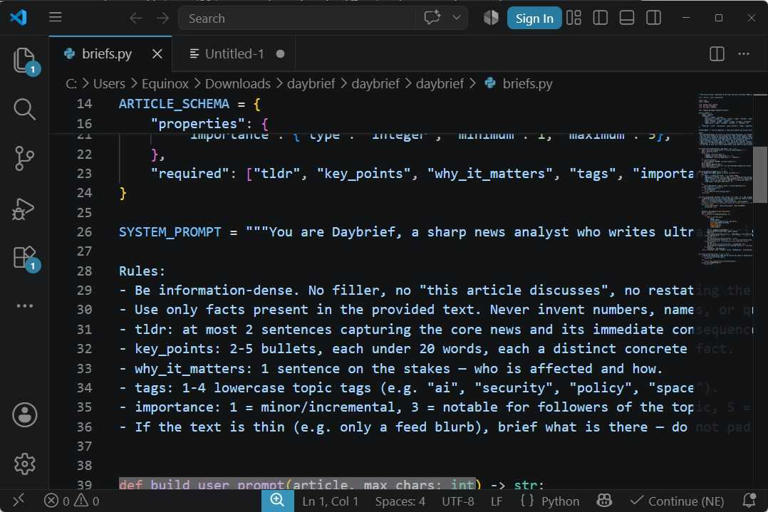Click the first daybrief breadcrumb
Screen dimensions: 768x512
pos(311,84)
